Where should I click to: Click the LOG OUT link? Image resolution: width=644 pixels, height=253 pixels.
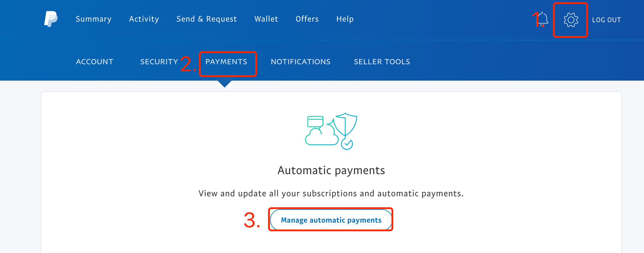[x=606, y=20]
